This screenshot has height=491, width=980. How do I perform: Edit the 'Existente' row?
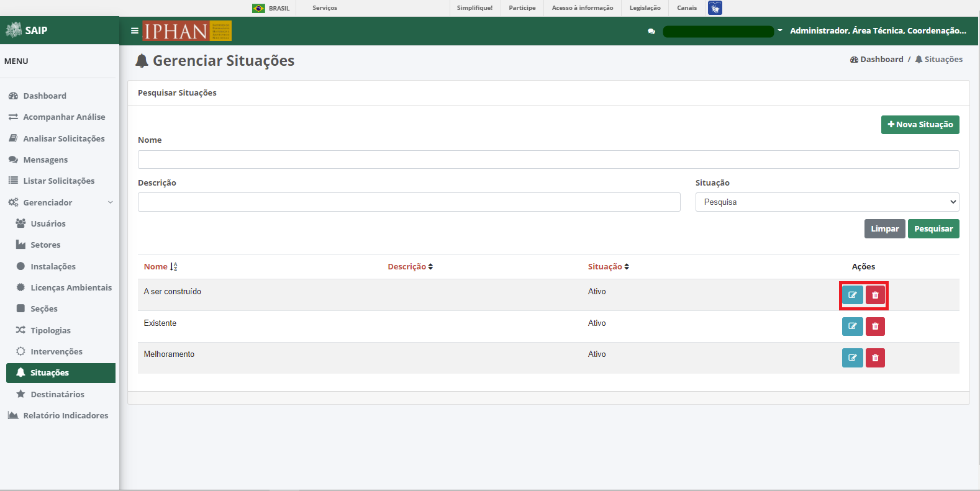coord(853,326)
